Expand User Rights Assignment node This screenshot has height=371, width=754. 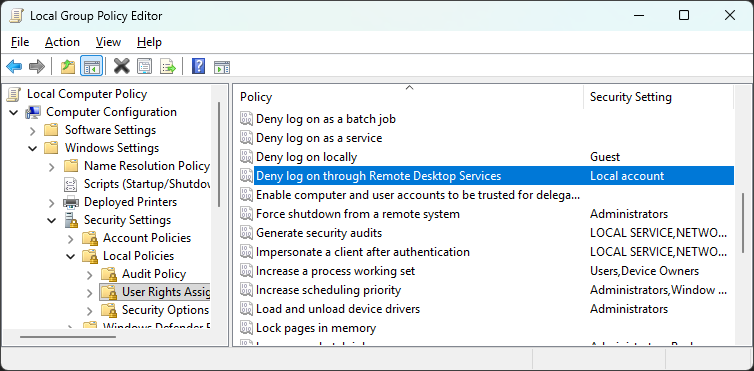point(89,293)
